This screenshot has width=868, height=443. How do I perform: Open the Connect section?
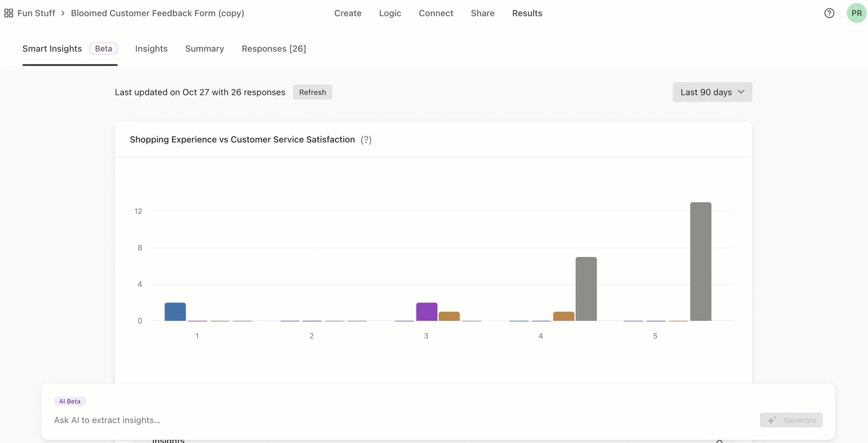[x=436, y=13]
